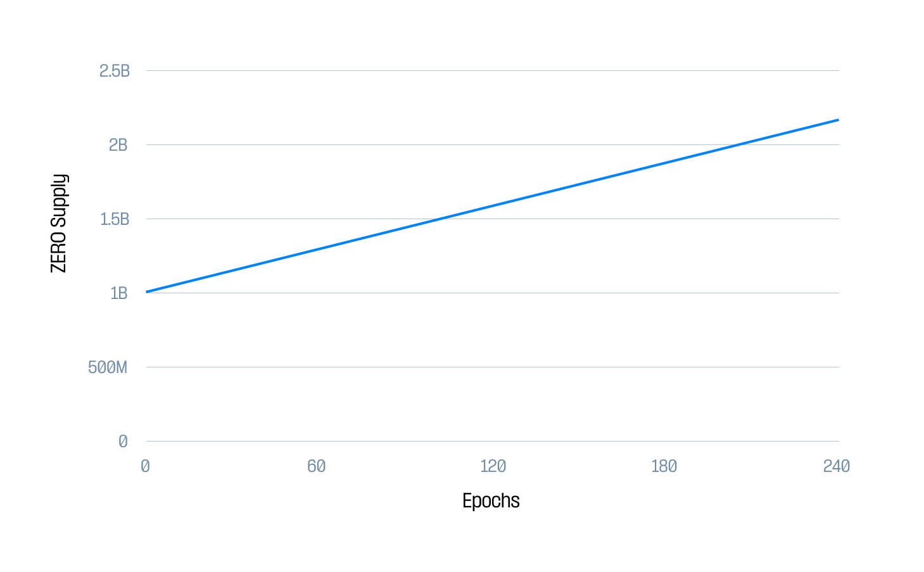
Task: Click the 1B y-axis label
Action: 119,293
